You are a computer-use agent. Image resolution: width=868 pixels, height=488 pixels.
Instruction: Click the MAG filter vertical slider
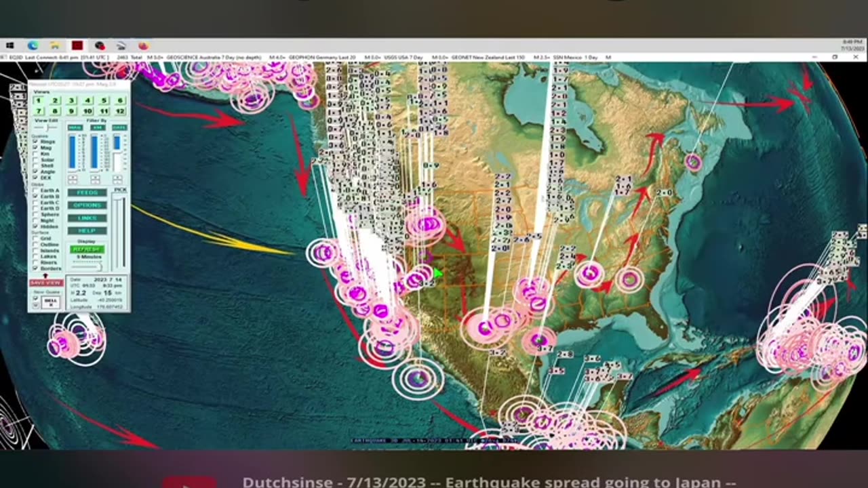(72, 152)
